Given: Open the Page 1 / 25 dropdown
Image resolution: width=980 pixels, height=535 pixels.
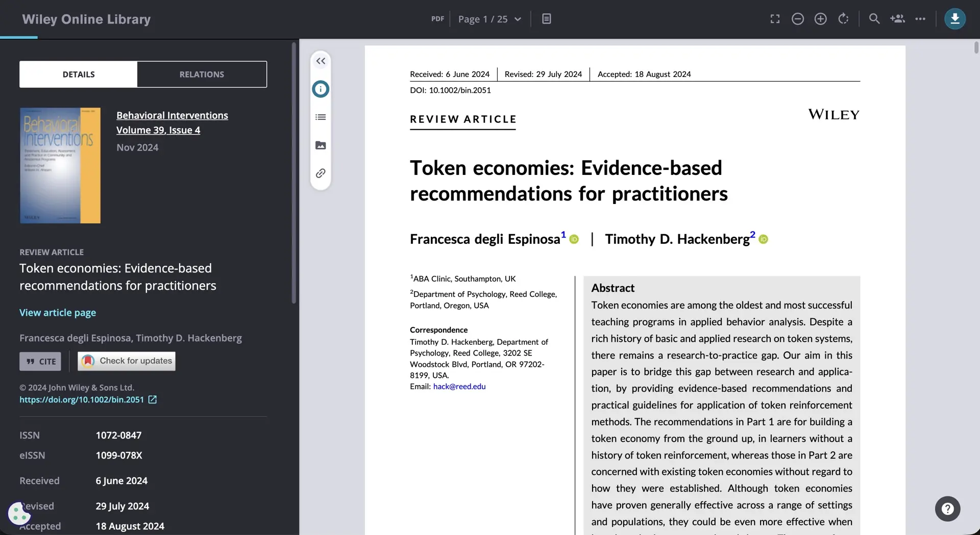Looking at the screenshot, I should [489, 19].
